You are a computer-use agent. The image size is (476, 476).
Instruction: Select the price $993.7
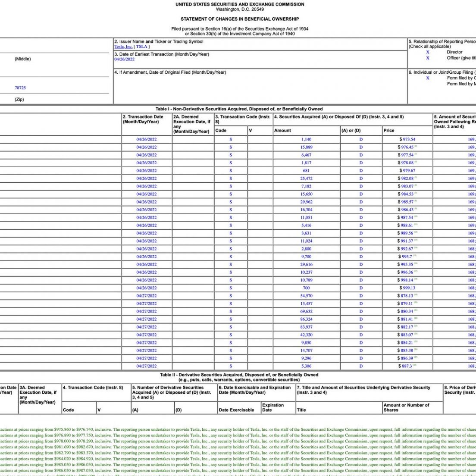(x=405, y=257)
